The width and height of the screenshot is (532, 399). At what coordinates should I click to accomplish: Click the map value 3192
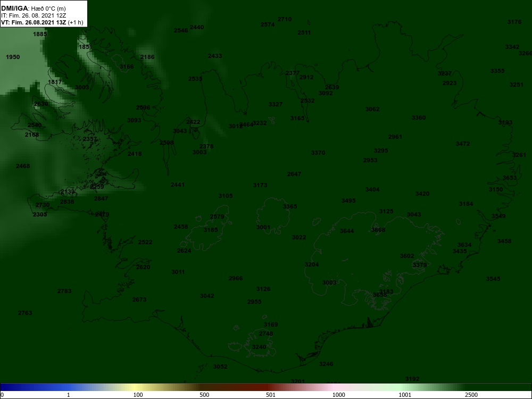click(x=412, y=379)
